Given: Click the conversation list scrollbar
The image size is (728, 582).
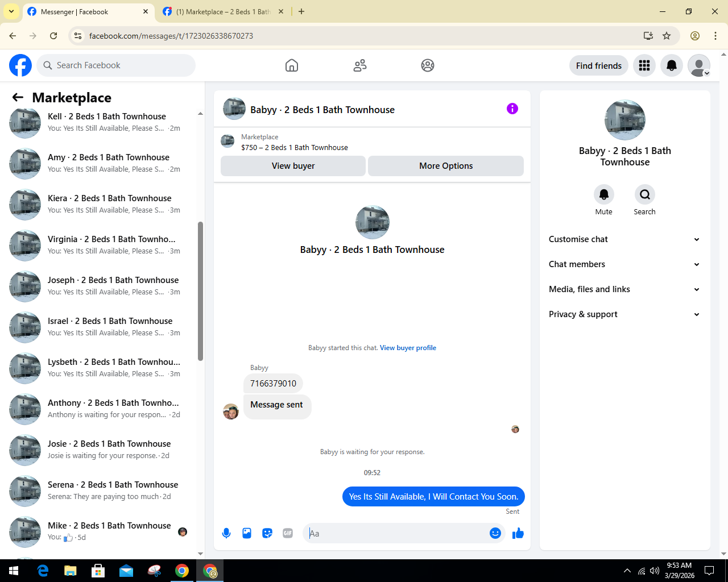Looking at the screenshot, I should tap(200, 291).
